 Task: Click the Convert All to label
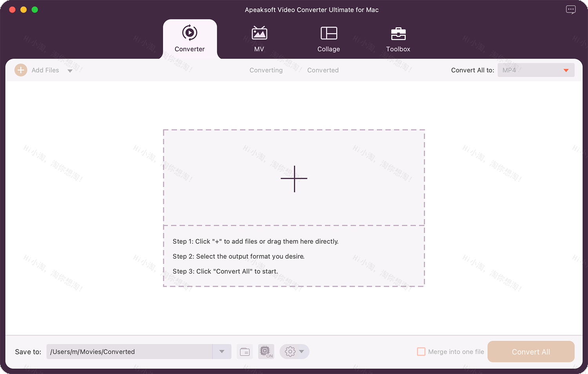[x=472, y=70]
